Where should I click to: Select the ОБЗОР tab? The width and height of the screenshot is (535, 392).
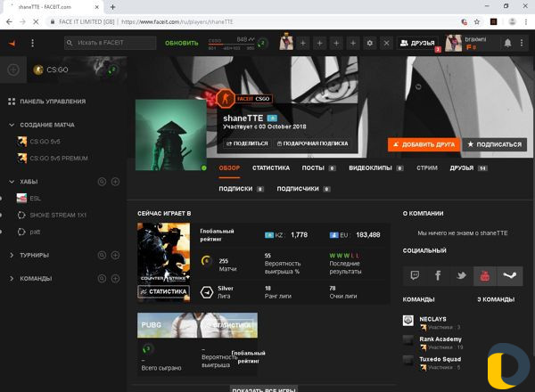[229, 168]
